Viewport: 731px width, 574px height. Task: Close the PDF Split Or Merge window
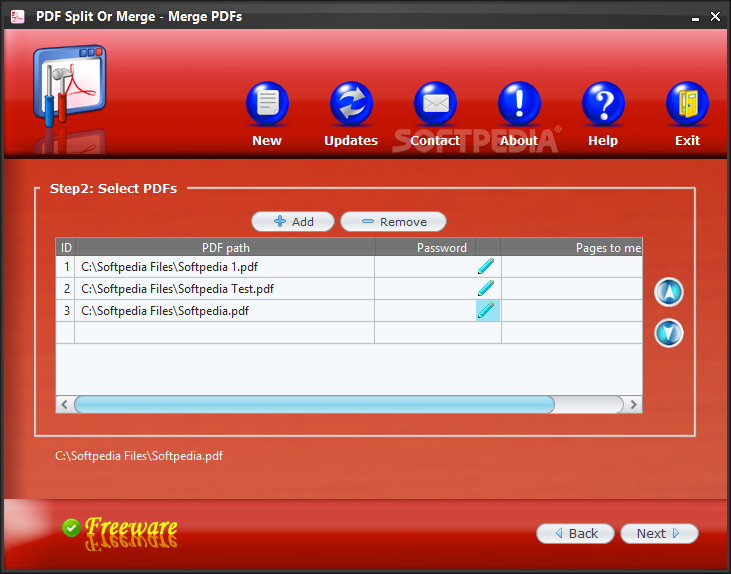tap(715, 17)
